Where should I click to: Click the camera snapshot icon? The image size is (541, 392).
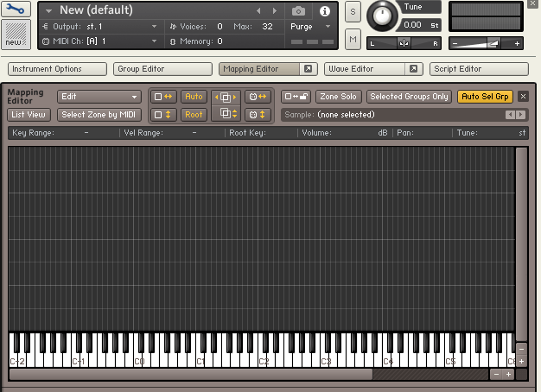[298, 11]
